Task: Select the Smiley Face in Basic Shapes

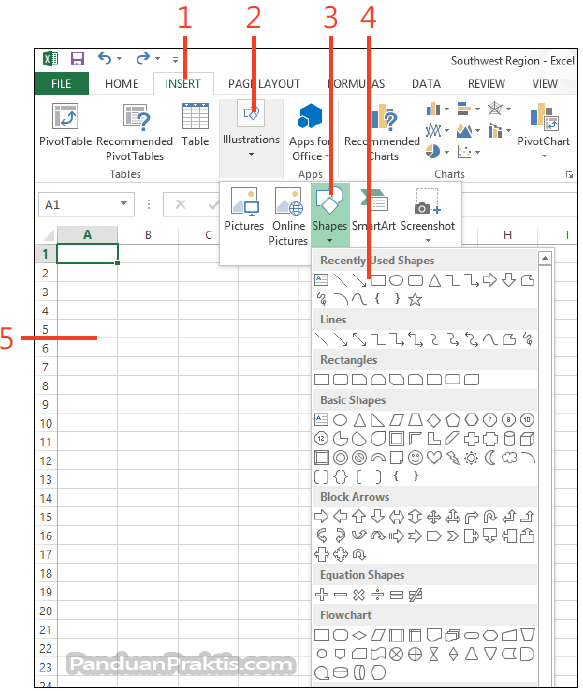Action: [x=415, y=458]
